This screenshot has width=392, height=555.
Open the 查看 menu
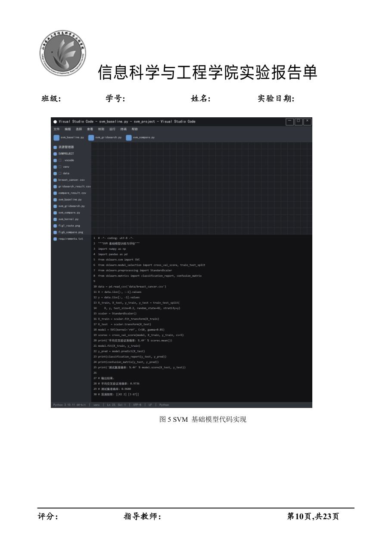[90, 129]
